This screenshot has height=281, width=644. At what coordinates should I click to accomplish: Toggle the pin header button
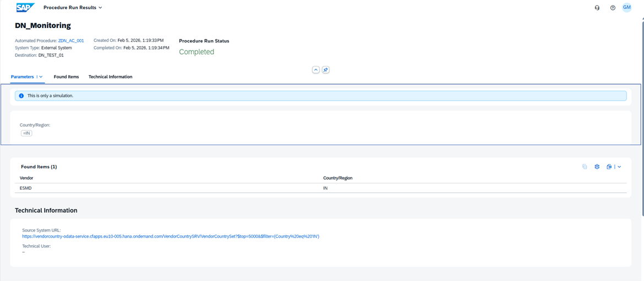(325, 70)
